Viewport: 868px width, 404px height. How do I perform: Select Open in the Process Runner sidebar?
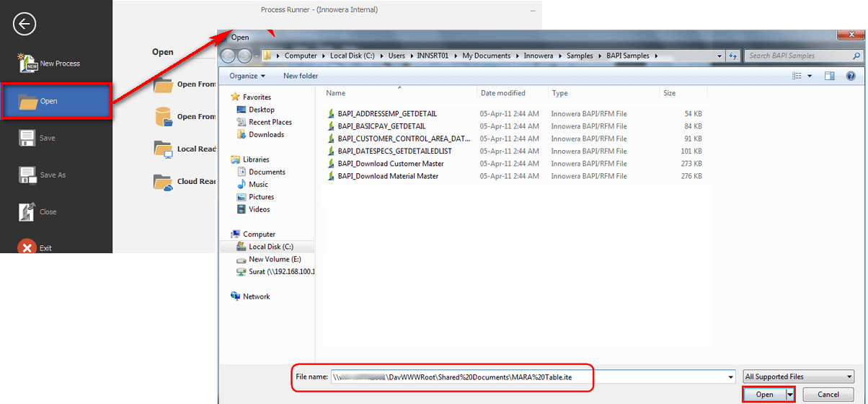[x=56, y=101]
